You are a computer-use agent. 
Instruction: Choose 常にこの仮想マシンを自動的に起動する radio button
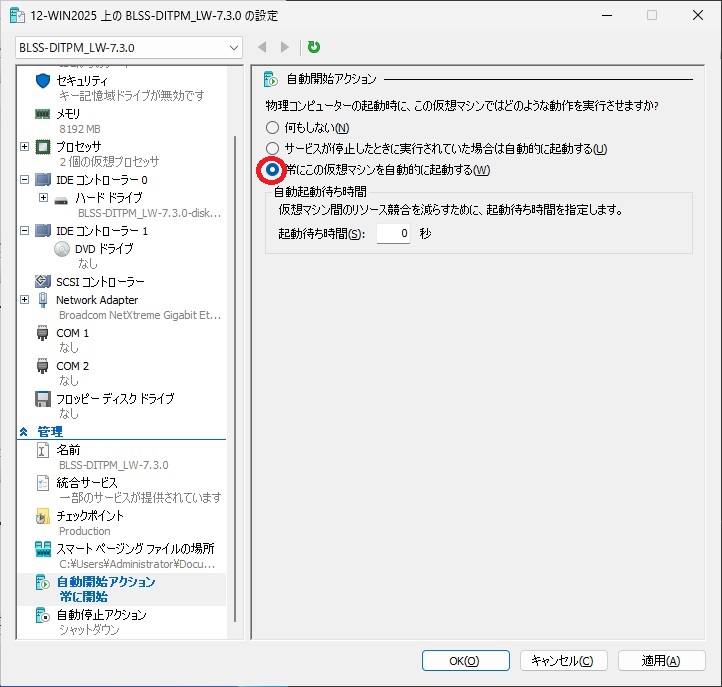tap(272, 169)
